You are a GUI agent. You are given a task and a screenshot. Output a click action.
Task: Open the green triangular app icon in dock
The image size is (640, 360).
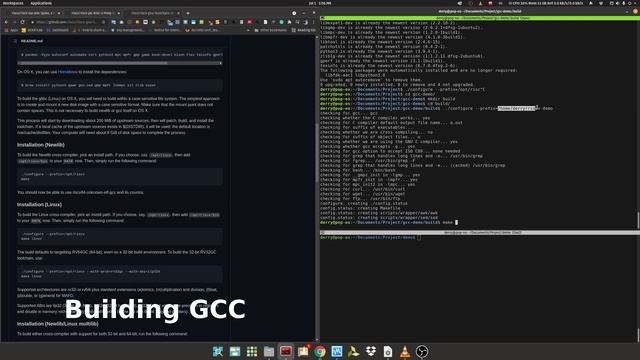click(353, 351)
